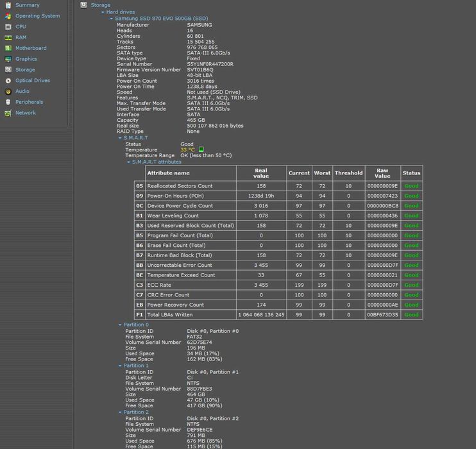476x449 pixels.
Task: Select the Program Fail Count (Total) row
Action: [x=278, y=235]
